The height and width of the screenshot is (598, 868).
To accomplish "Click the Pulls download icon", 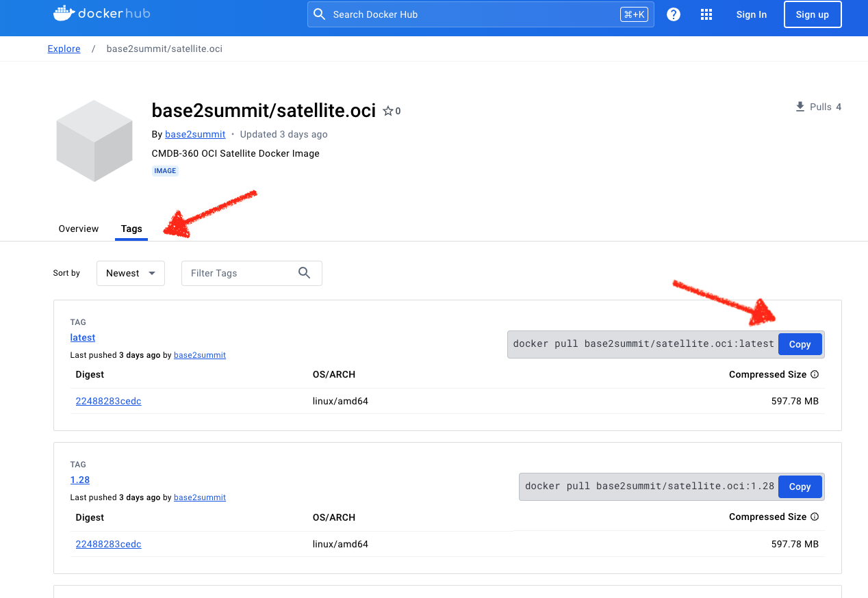I will coord(800,107).
